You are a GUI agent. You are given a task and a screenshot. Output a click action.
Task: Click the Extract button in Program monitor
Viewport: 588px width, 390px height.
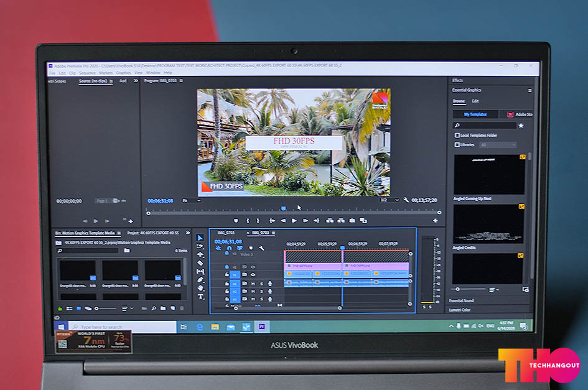click(341, 220)
